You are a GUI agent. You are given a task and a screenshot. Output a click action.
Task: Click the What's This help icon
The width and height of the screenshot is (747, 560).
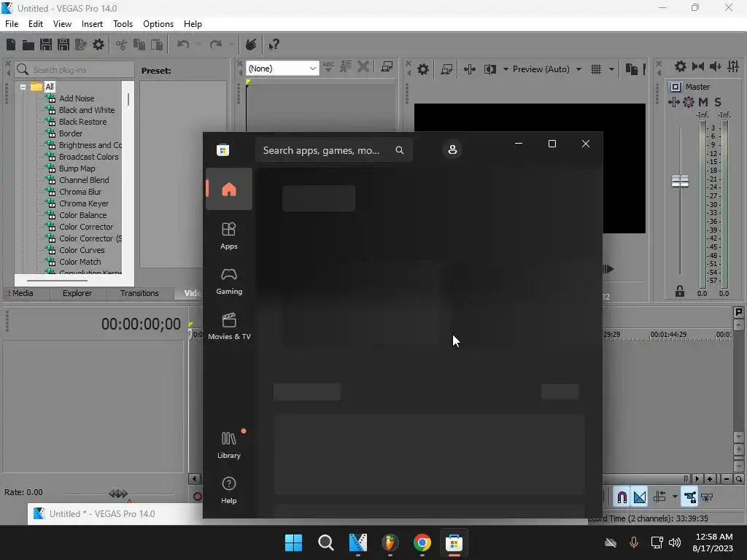[x=274, y=44]
